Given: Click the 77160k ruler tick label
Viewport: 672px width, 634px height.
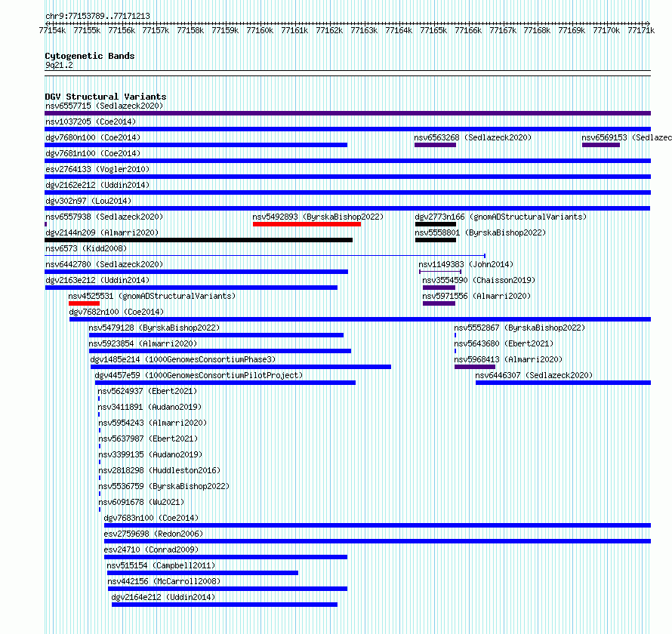Looking at the screenshot, I should [260, 30].
